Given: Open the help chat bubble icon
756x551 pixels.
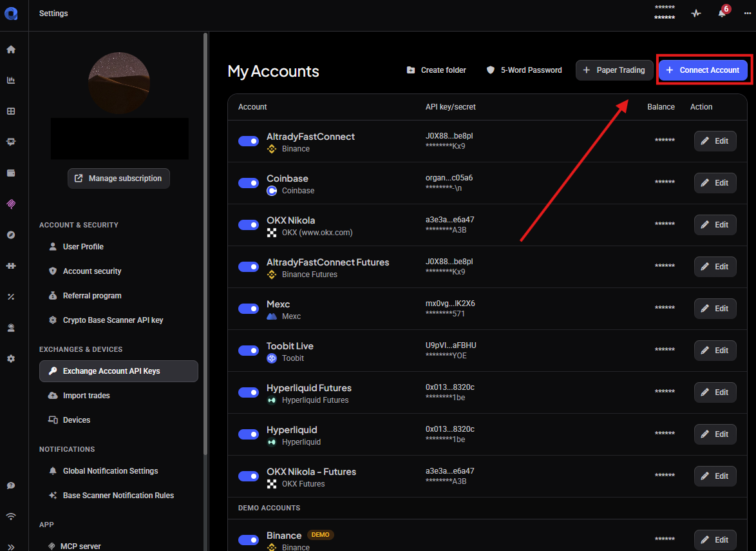Looking at the screenshot, I should point(11,485).
